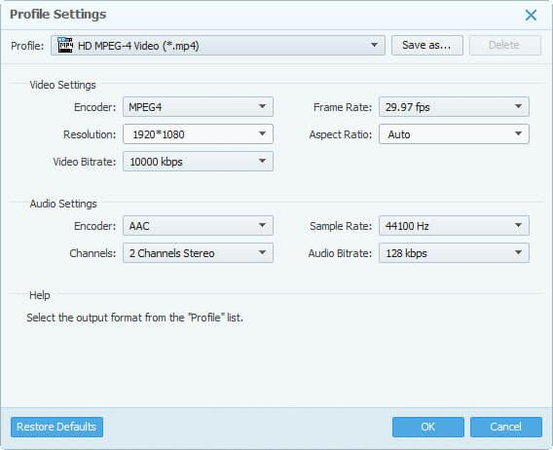This screenshot has width=553, height=450.
Task: Close the Profile Settings dialog with X
Action: (531, 15)
